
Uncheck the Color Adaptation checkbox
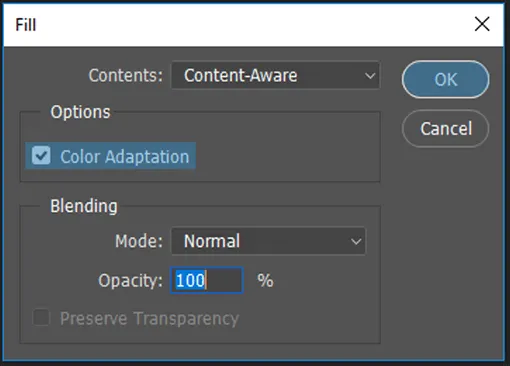coord(41,155)
